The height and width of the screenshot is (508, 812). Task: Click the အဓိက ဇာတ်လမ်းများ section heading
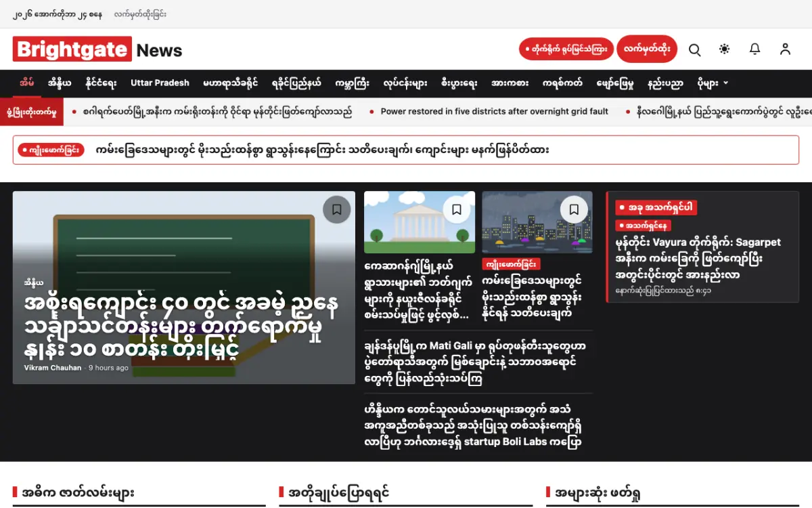pyautogui.click(x=78, y=492)
